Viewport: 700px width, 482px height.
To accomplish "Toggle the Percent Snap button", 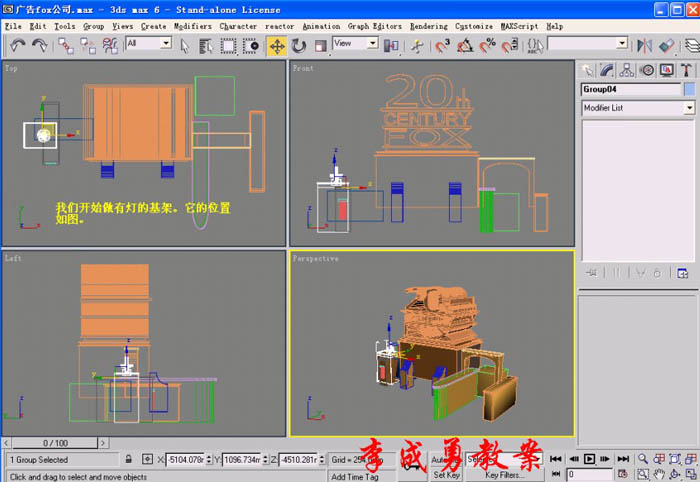I will [x=487, y=46].
